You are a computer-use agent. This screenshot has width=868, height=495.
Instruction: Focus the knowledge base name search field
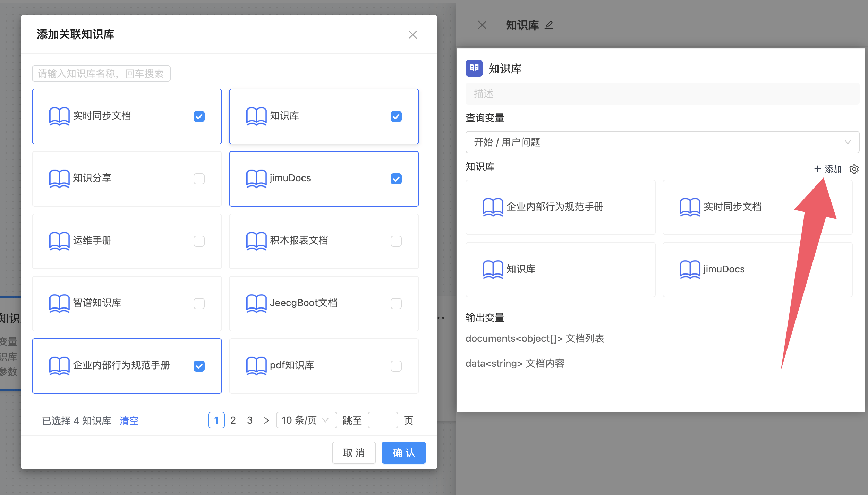101,73
